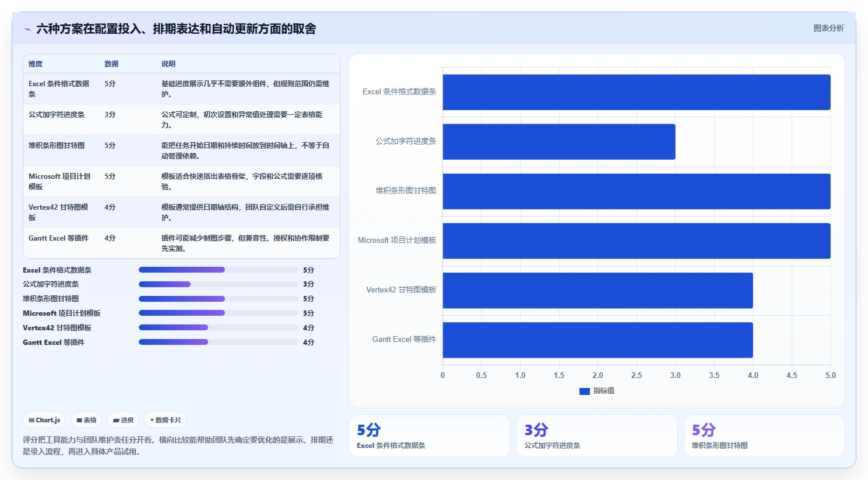Screen dimensions: 868x480
Task: Click the chart bar for Excel 条件格式数据条
Action: point(637,92)
